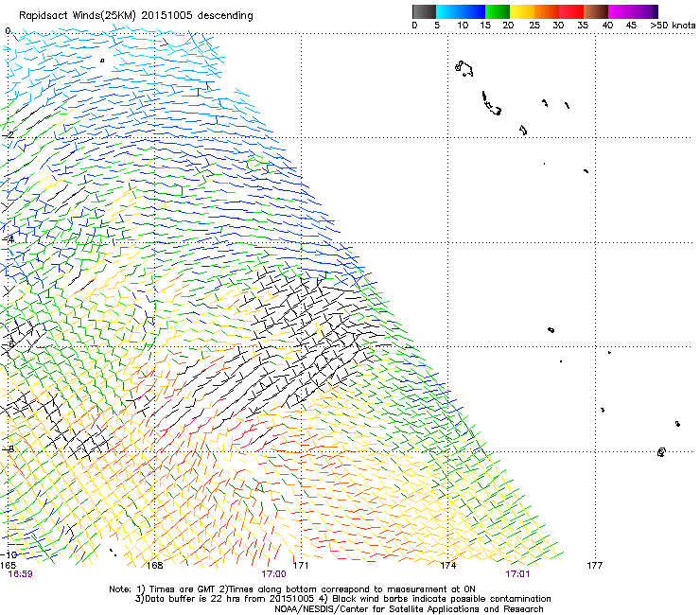Click the red 30-35 knots legend segment

click(571, 11)
